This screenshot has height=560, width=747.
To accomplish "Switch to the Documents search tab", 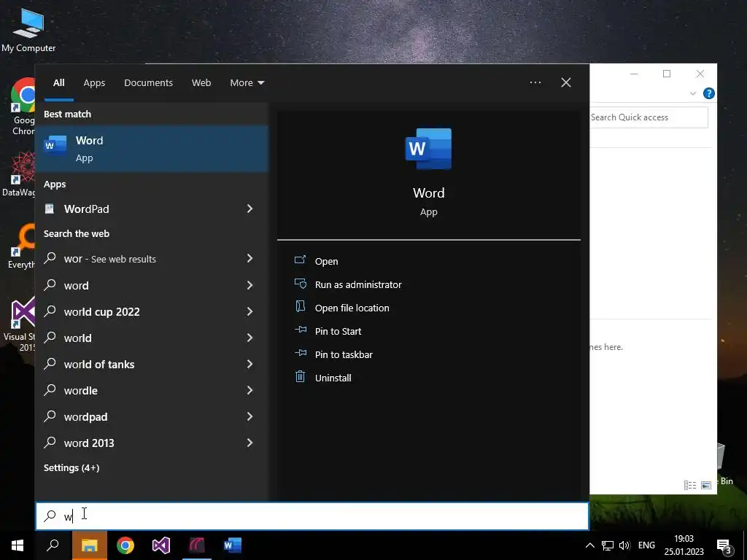I will pyautogui.click(x=148, y=83).
